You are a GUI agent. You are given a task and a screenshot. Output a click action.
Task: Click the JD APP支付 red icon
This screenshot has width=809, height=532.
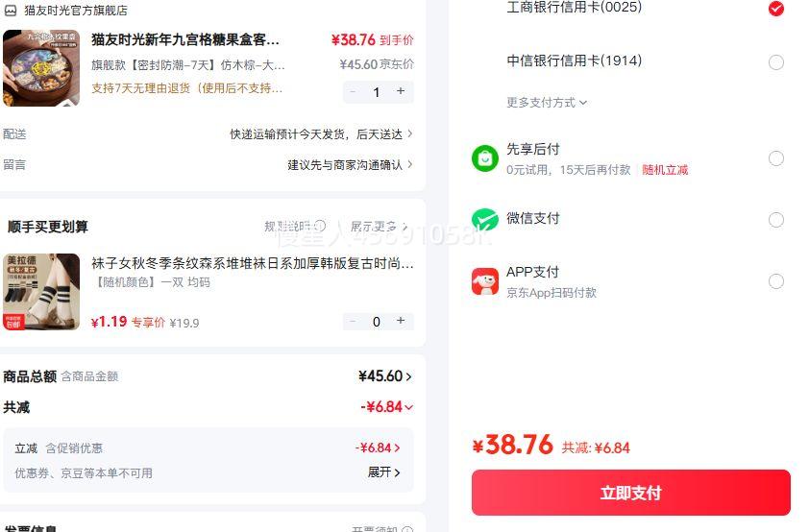click(485, 281)
